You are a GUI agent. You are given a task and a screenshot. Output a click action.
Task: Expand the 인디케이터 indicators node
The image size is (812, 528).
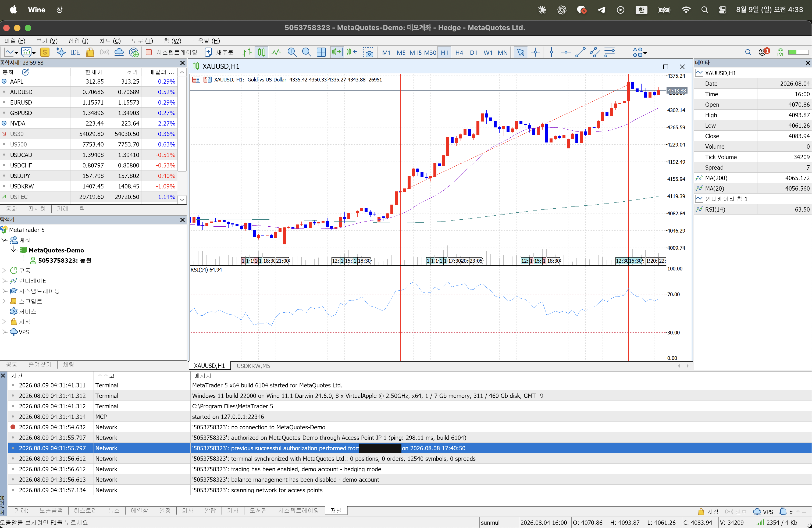[4, 281]
